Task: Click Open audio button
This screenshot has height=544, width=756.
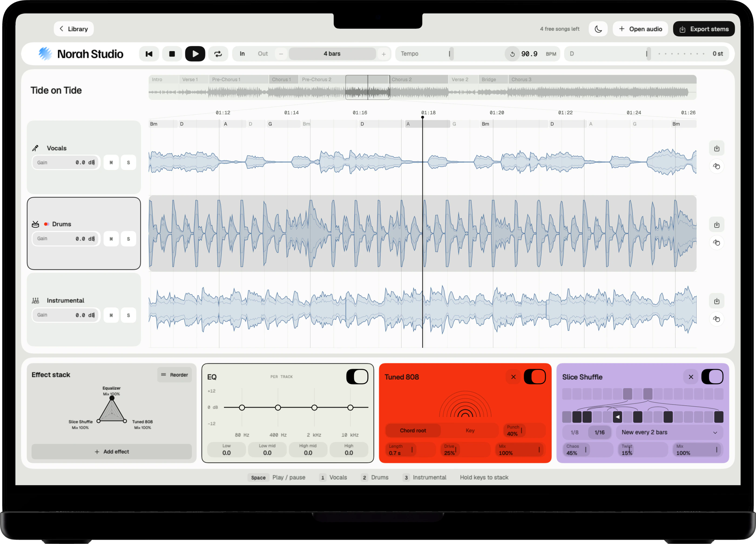Action: (640, 29)
